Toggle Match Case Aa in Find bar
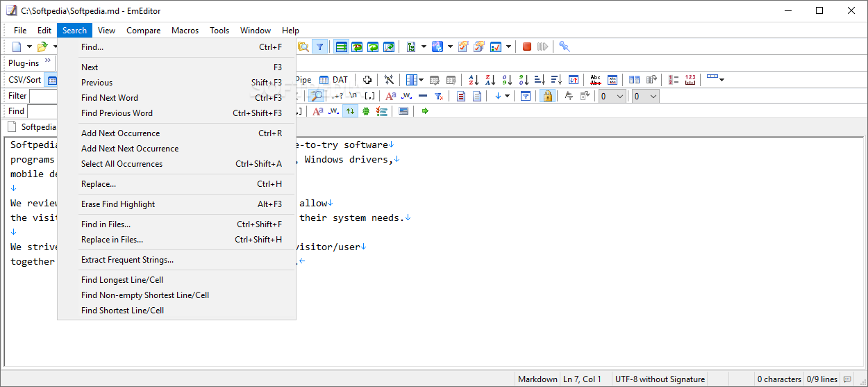Screen dimensions: 868x387 317,111
